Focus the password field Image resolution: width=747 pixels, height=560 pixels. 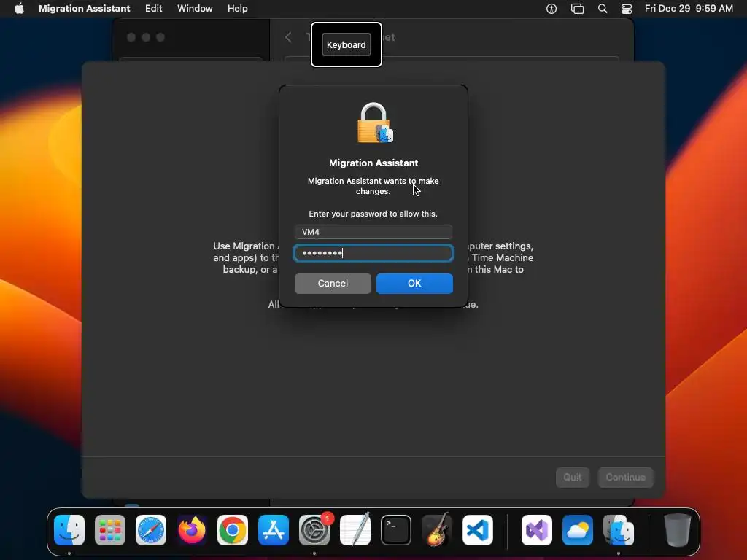[x=373, y=253]
